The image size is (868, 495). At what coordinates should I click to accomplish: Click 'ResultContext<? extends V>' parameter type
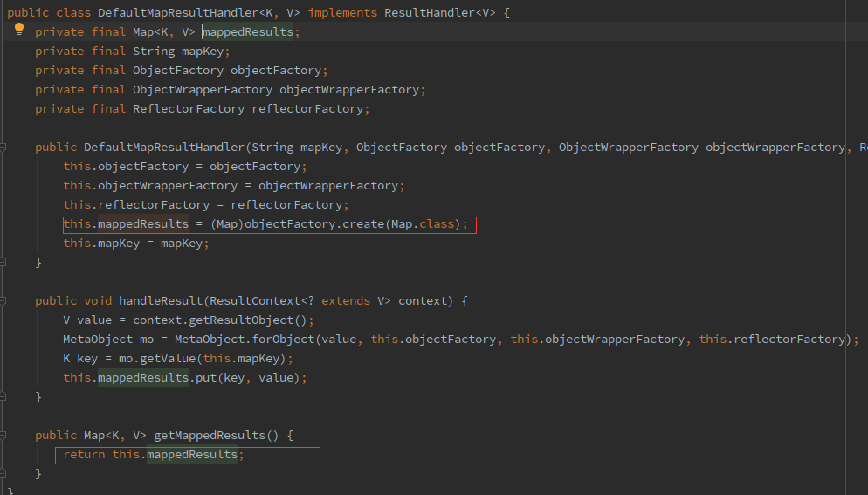coord(300,301)
